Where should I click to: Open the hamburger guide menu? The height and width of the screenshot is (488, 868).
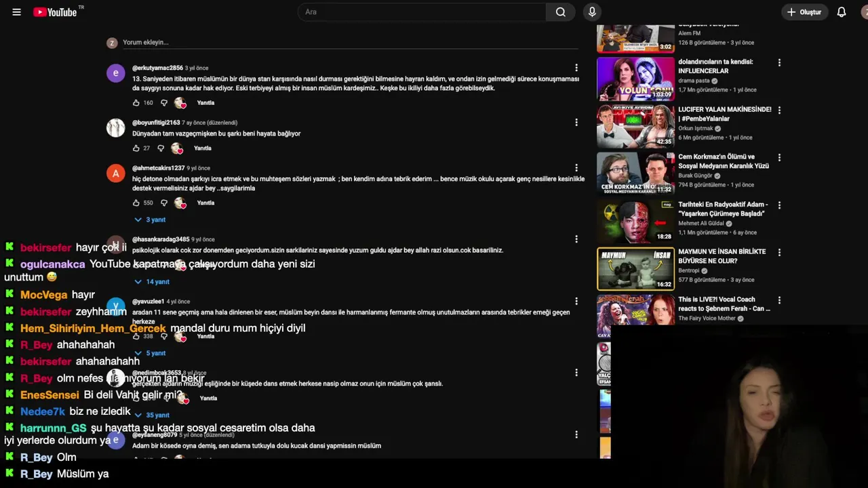click(x=16, y=12)
